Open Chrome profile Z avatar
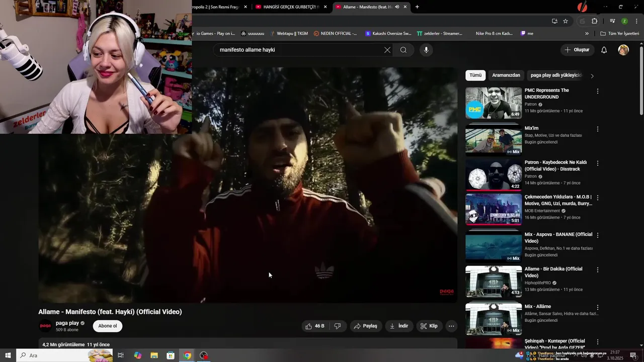The width and height of the screenshot is (644, 362). point(624,21)
